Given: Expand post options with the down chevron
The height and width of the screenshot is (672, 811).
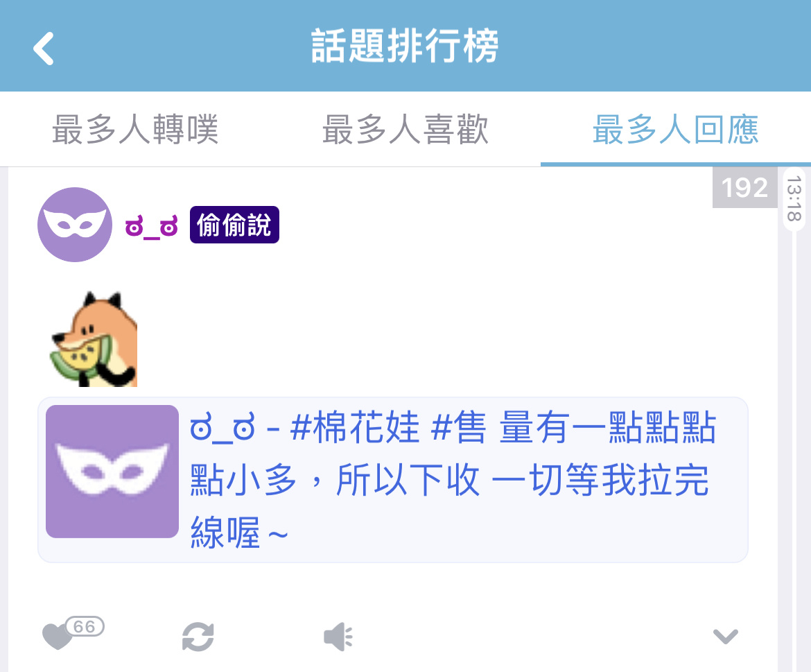Looking at the screenshot, I should coord(725,637).
